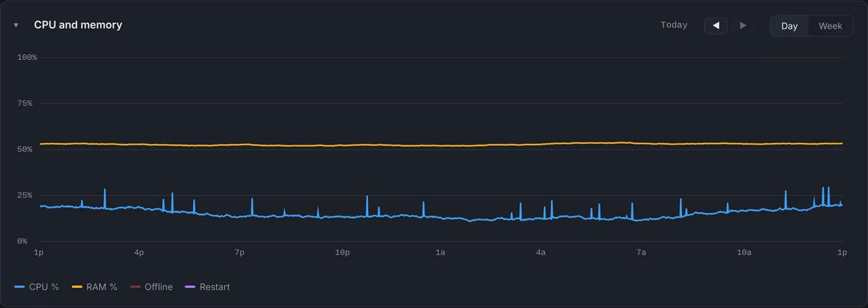This screenshot has height=308, width=868.
Task: Click the 10p time axis label
Action: [x=342, y=252]
